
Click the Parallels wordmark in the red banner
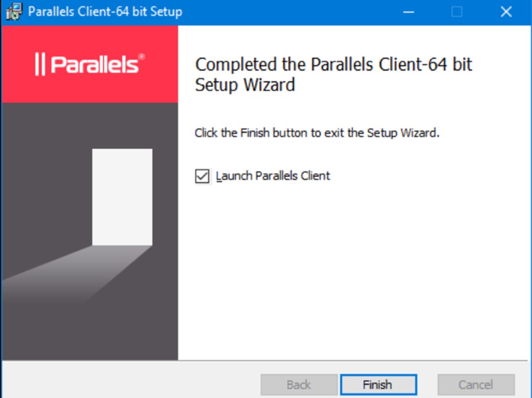95,64
